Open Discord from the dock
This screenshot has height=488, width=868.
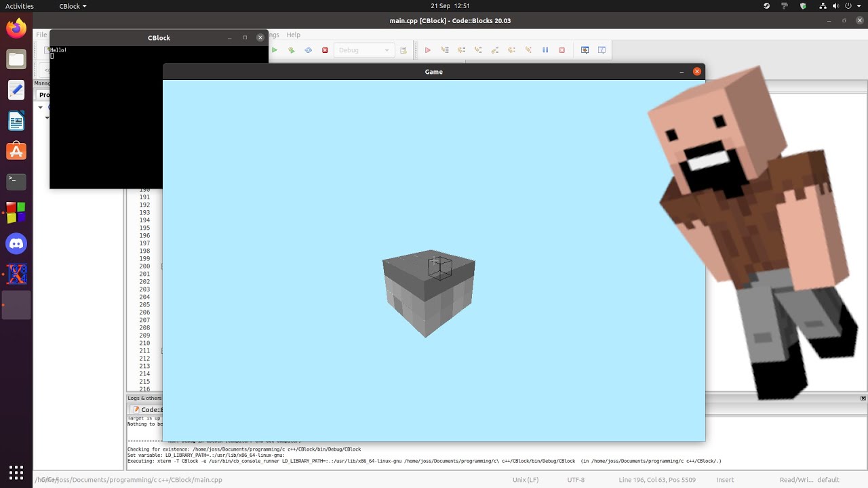point(16,243)
